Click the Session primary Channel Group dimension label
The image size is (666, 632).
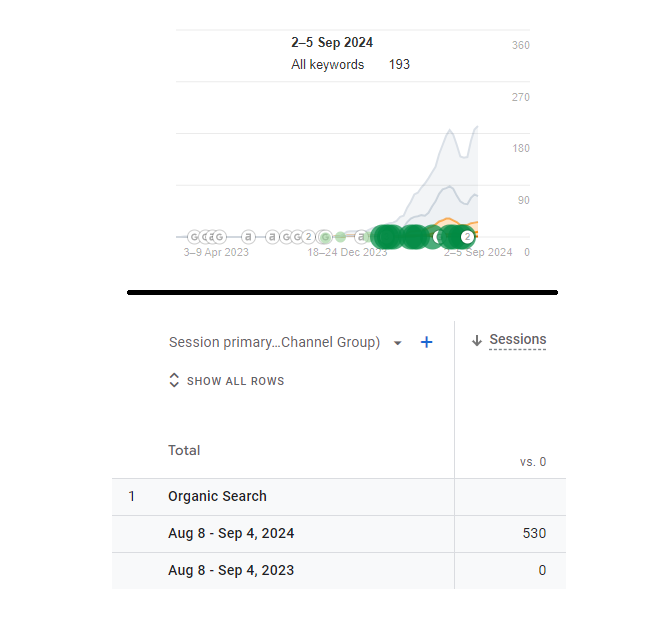[x=274, y=342]
